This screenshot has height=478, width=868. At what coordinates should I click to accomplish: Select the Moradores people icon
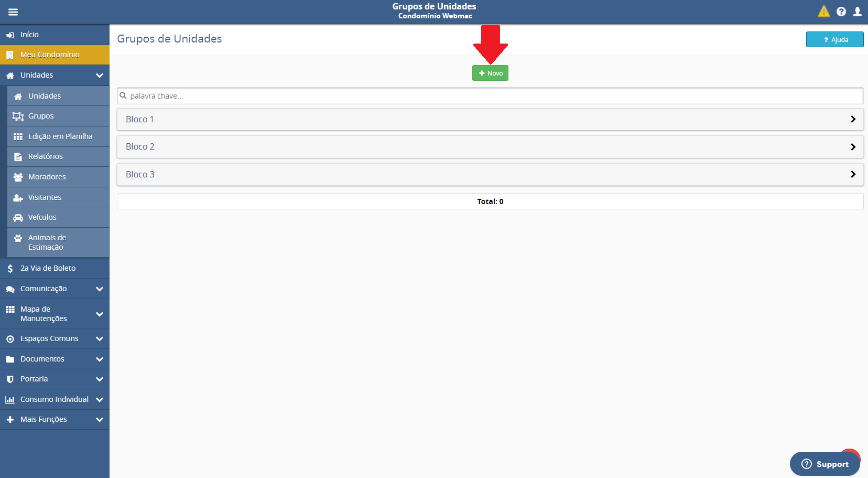(x=18, y=177)
